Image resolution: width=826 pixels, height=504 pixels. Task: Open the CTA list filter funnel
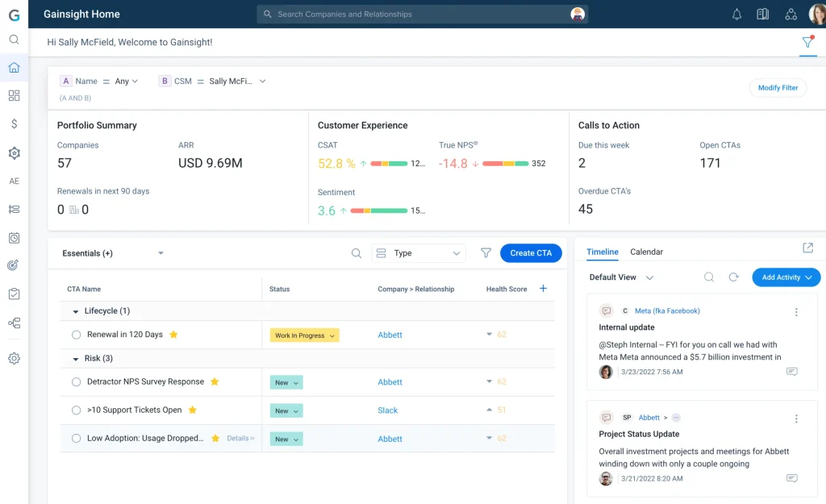click(x=486, y=253)
